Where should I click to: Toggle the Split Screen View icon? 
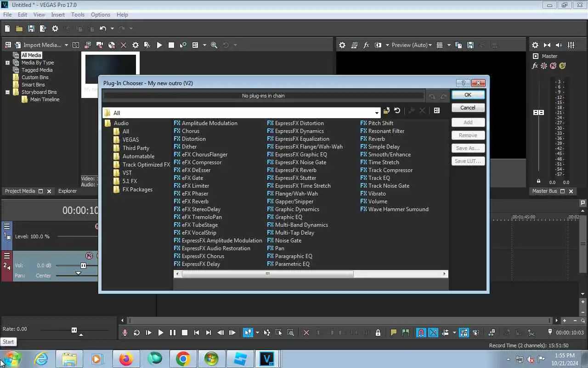378,45
